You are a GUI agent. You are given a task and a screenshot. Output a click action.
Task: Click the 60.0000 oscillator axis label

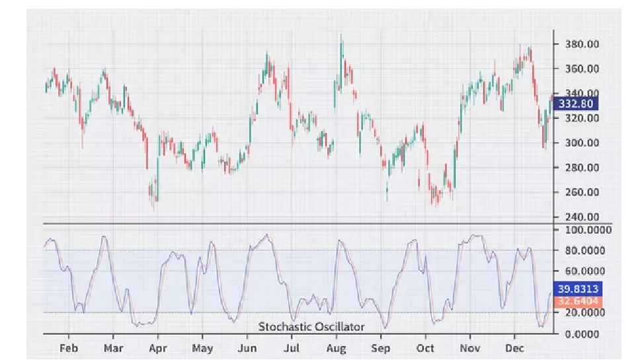(x=585, y=271)
